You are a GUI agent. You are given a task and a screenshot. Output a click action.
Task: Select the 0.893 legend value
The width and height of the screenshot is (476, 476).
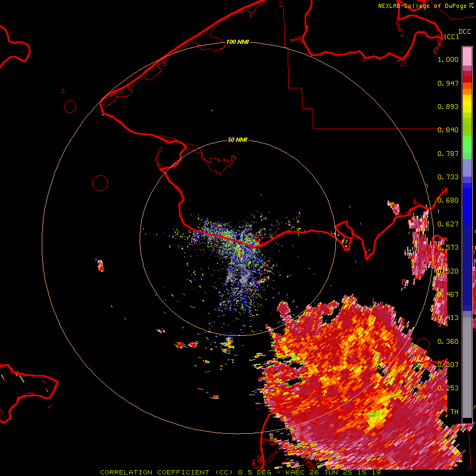pos(448,106)
